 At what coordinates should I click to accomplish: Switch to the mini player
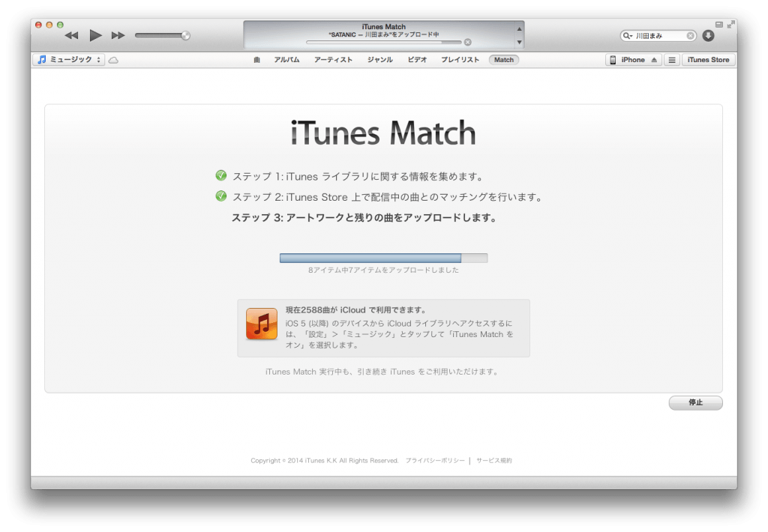click(x=719, y=25)
